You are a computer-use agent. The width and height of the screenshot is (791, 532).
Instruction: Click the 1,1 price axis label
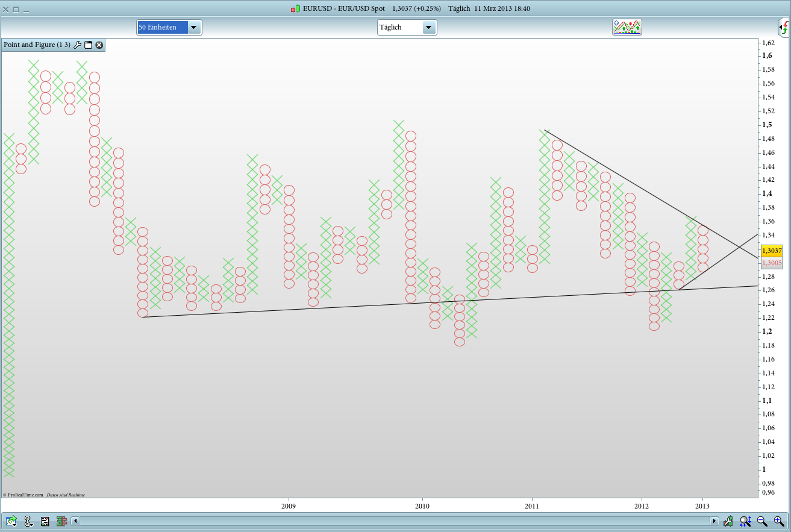(x=767, y=401)
